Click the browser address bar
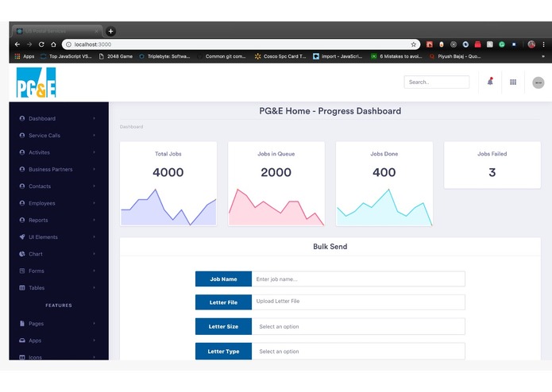Image resolution: width=552 pixels, height=392 pixels. (241, 44)
